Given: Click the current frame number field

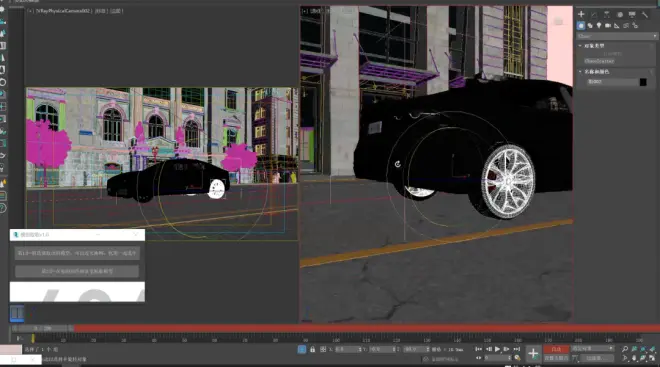Looking at the screenshot, I should (x=497, y=358).
